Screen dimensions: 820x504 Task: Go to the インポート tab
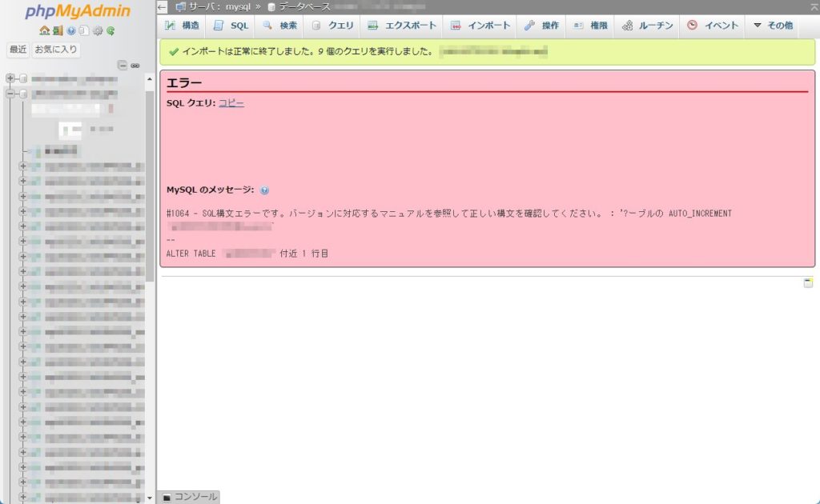pyautogui.click(x=480, y=26)
